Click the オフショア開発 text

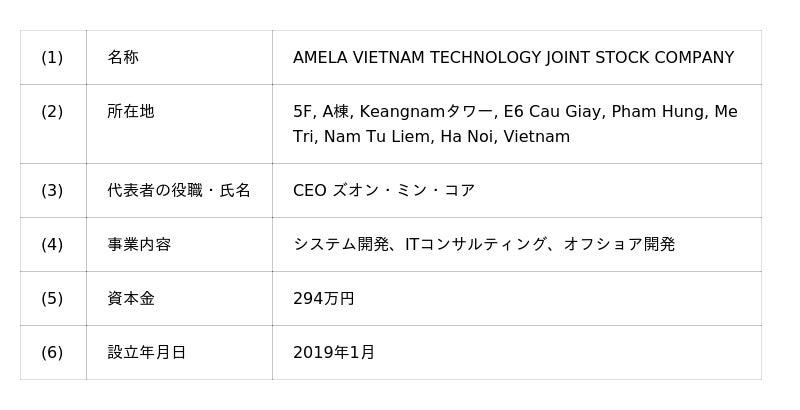click(x=619, y=244)
